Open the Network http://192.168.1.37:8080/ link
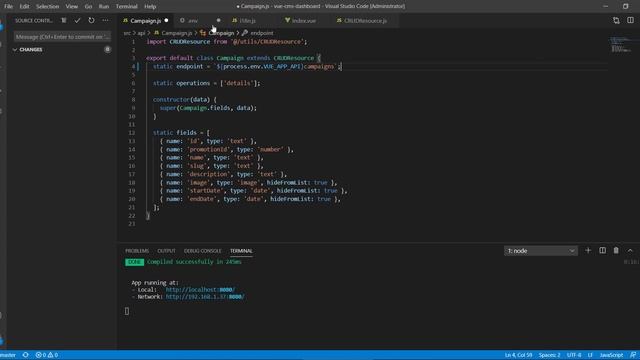Screen dimensions: 640x360 205,297
